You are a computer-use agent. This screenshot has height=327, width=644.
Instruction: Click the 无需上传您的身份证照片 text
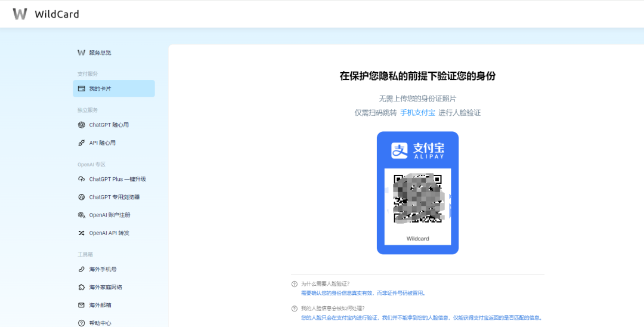tap(417, 98)
